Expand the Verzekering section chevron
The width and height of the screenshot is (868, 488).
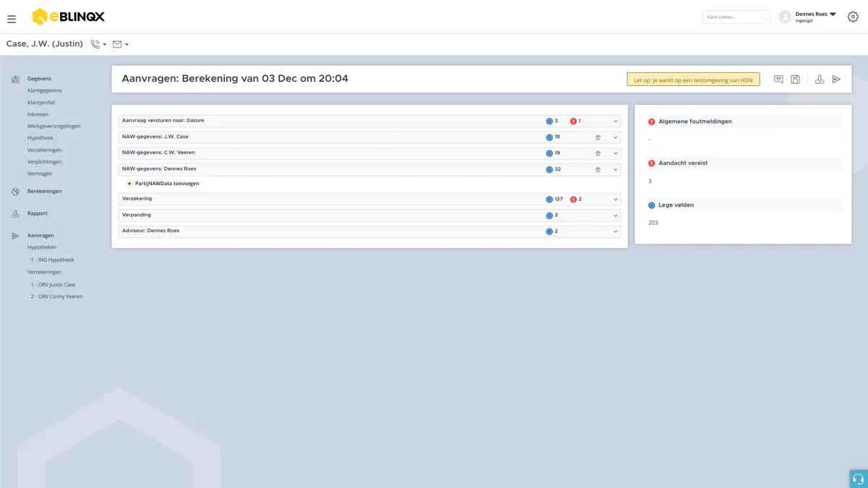(616, 200)
